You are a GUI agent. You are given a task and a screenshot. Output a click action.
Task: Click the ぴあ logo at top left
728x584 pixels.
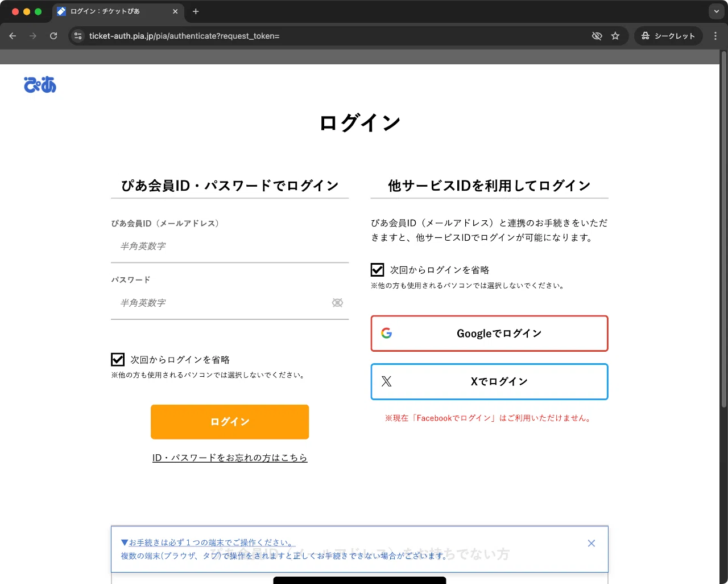click(x=40, y=85)
